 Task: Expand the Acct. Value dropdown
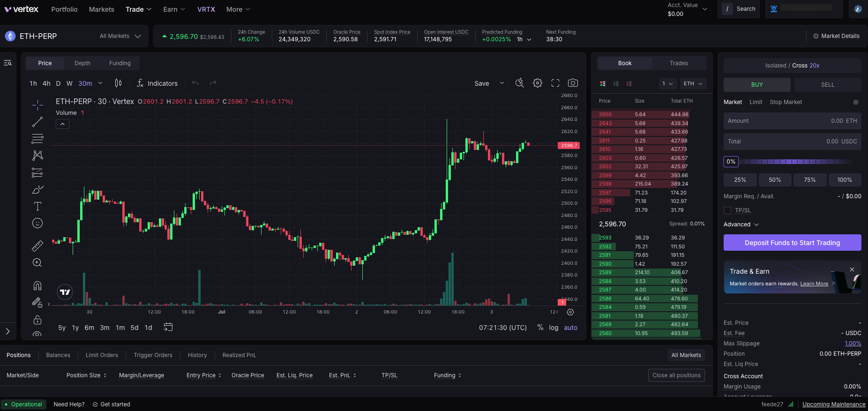tap(704, 9)
